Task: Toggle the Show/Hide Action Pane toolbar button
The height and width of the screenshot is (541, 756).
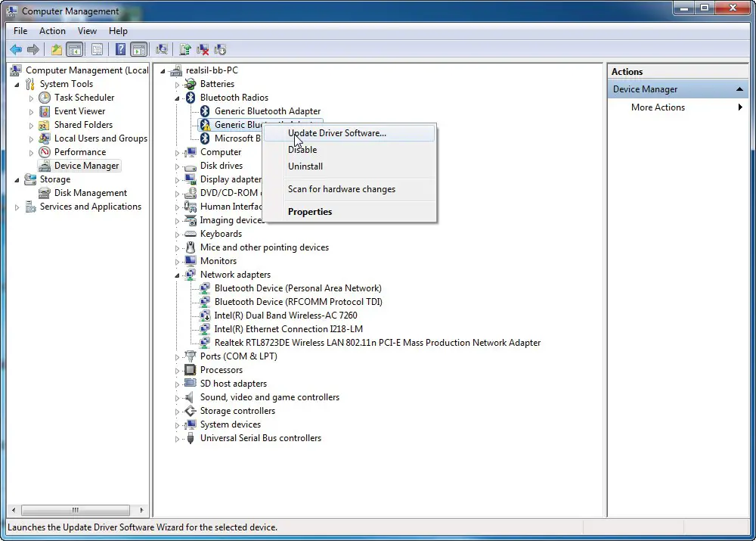Action: click(138, 49)
